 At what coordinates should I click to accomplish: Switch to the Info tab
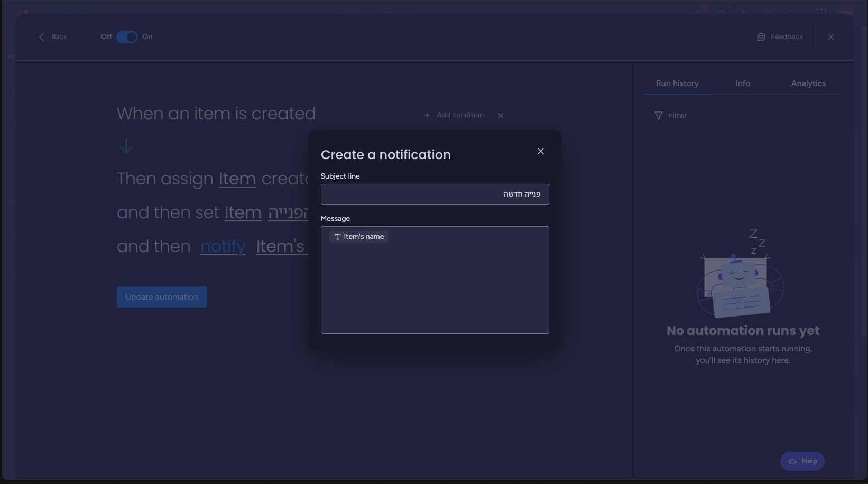(743, 83)
